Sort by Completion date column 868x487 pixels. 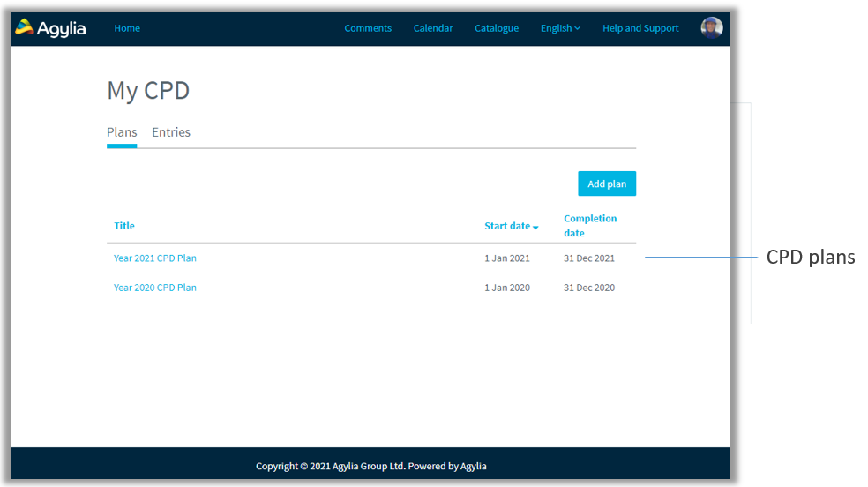[x=590, y=226]
